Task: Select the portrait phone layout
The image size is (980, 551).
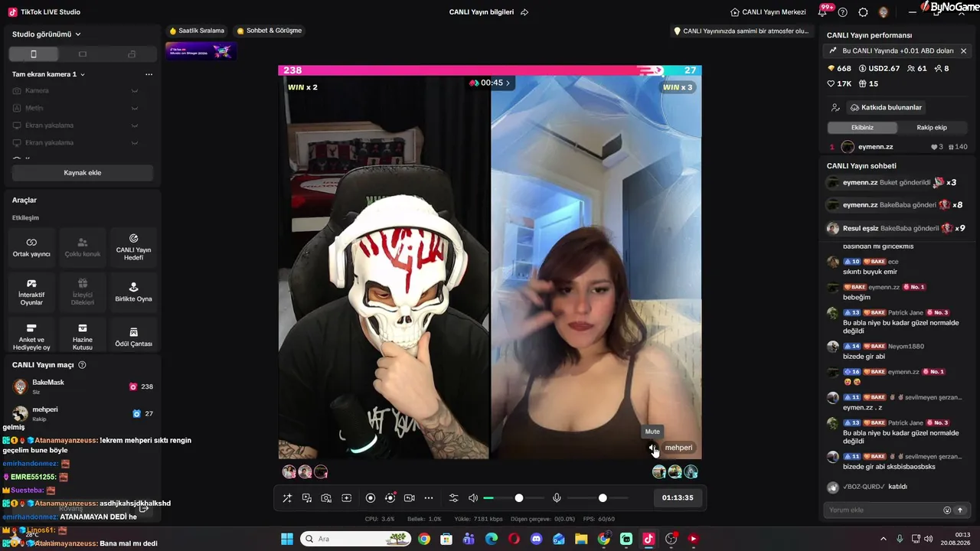Action: 33,54
